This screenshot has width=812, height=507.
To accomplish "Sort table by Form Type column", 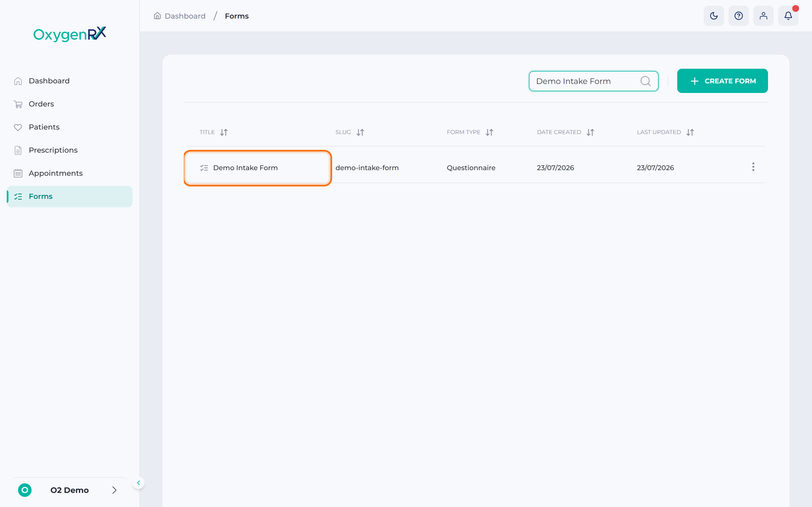I will [489, 132].
